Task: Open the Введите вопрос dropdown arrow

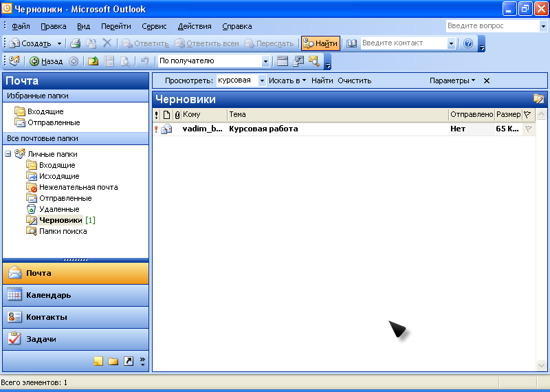Action: [543, 26]
